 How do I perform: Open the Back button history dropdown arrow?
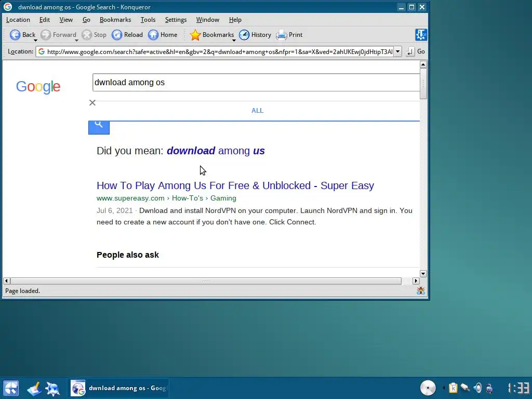pos(35,41)
